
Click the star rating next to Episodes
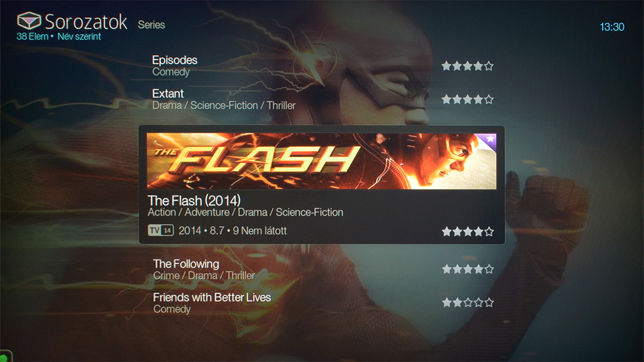pos(467,67)
